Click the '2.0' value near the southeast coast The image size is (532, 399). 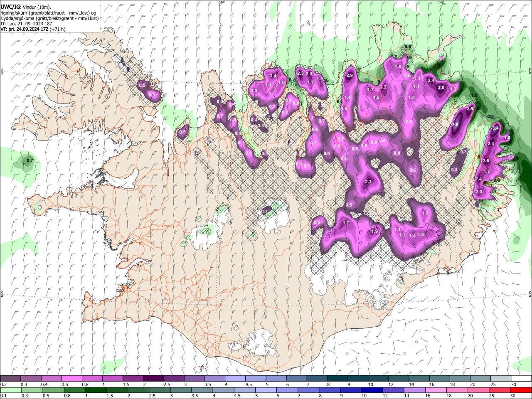pos(479,192)
